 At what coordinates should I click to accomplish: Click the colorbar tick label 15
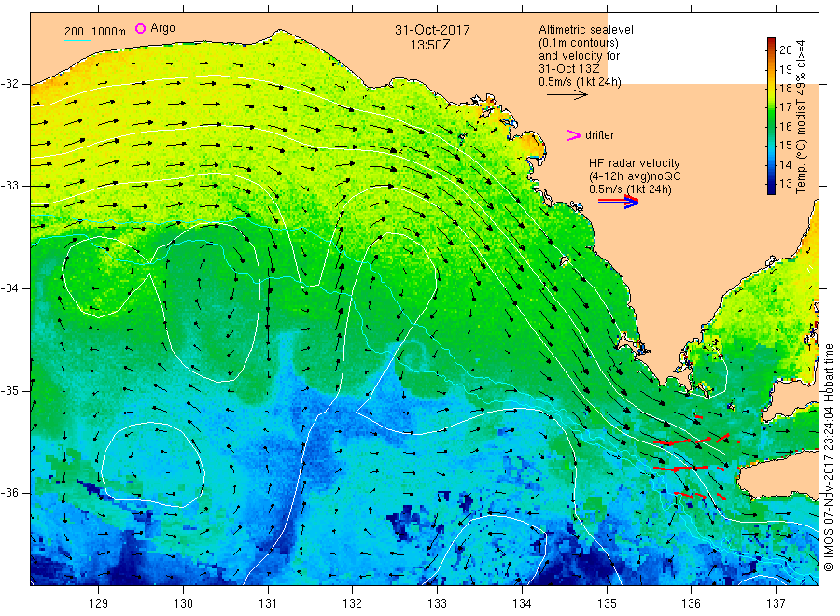coord(785,146)
